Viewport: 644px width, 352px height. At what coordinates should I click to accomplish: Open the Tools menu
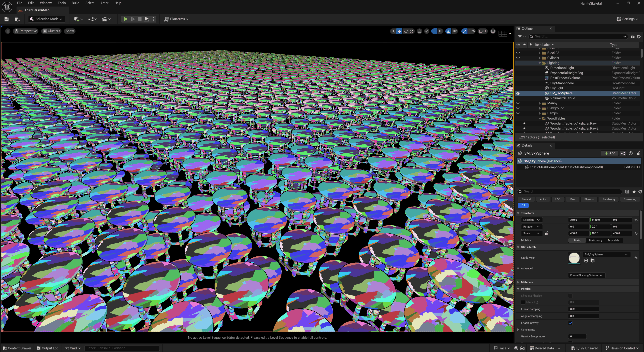[62, 3]
